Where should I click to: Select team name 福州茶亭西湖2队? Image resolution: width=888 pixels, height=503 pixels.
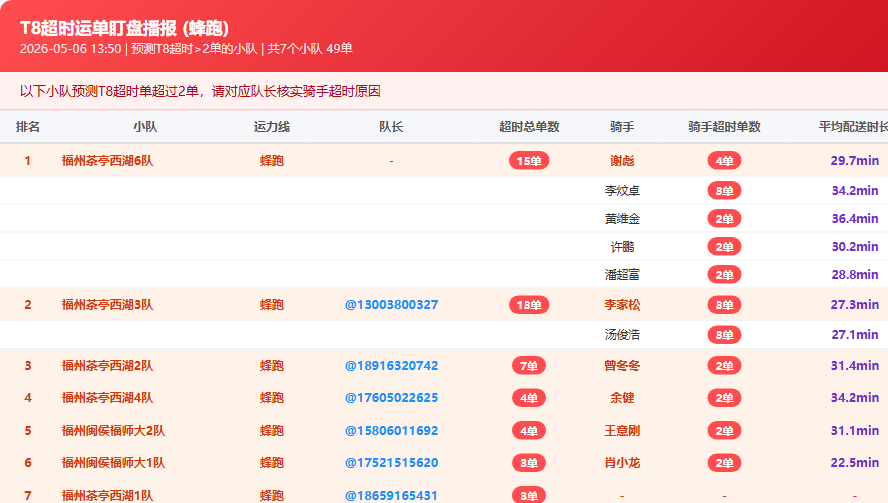(x=107, y=366)
